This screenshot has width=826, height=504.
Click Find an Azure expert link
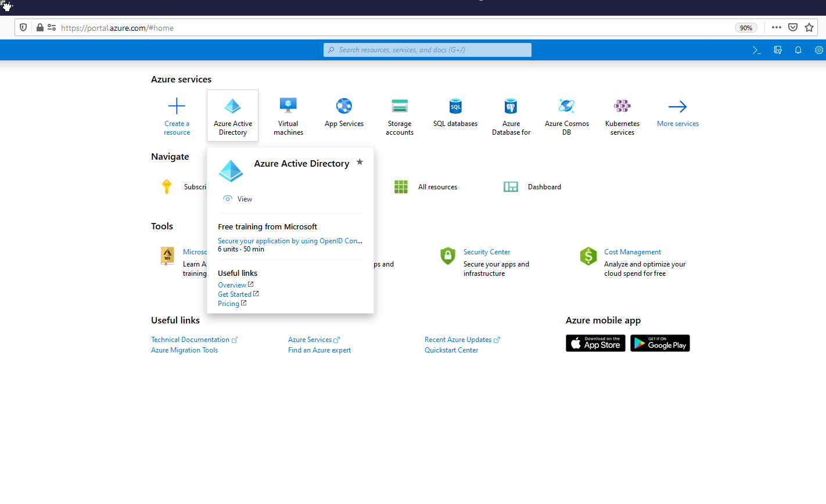pos(319,350)
